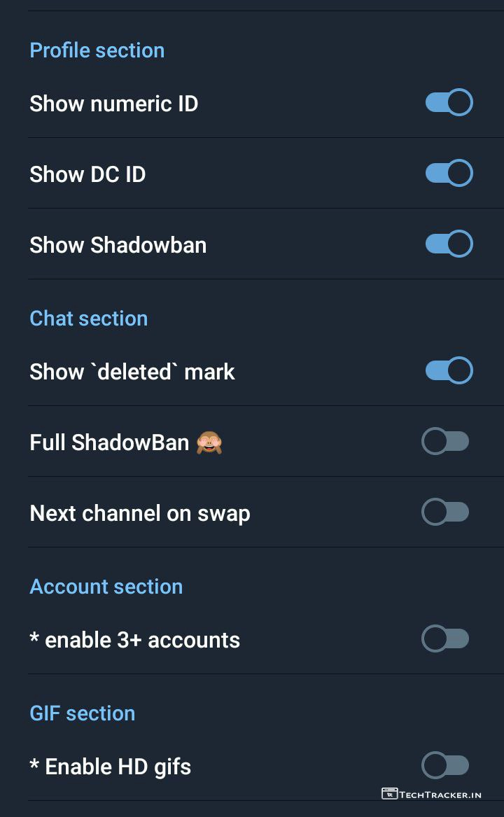Viewport: 504px width, 817px height.
Task: Click the "* enable 3+ accounts" label text
Action: point(134,640)
